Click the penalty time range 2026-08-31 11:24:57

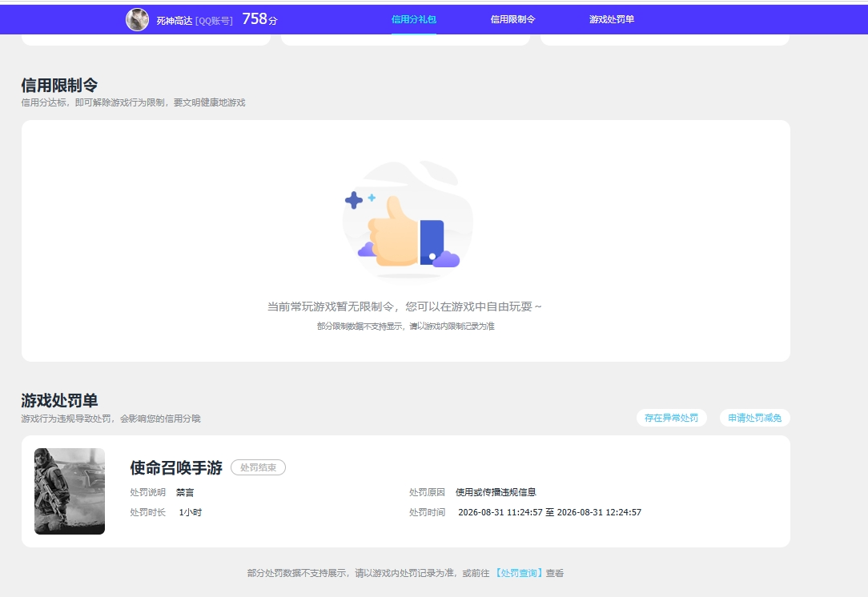coord(549,512)
